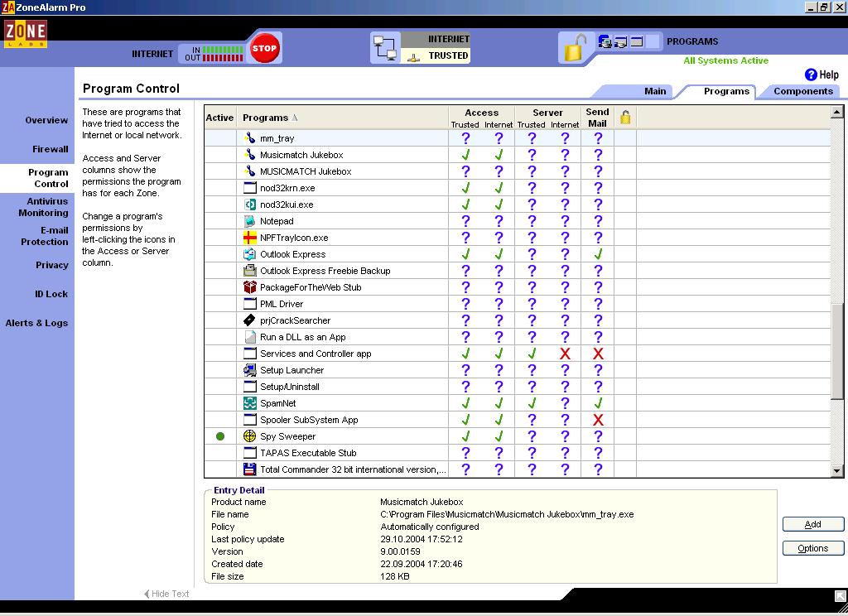Screen dimensions: 848x616
Task: Click the corner icon at the window's bottom right
Action: point(841,596)
